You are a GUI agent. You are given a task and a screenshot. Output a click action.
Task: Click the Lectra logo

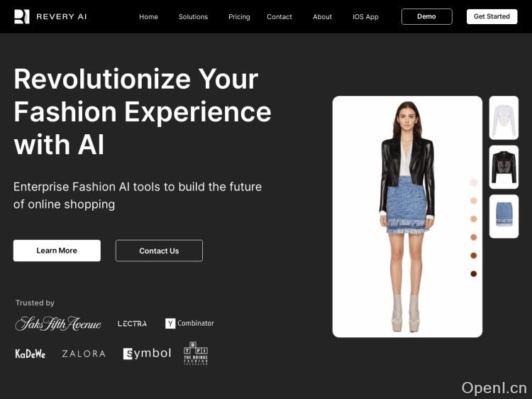[x=133, y=324]
